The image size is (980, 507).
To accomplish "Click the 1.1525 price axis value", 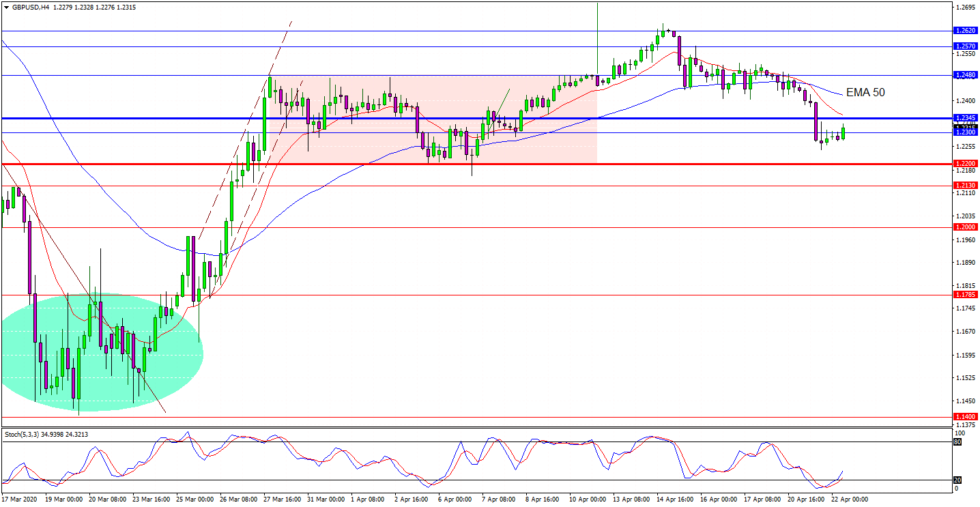I will coord(966,378).
